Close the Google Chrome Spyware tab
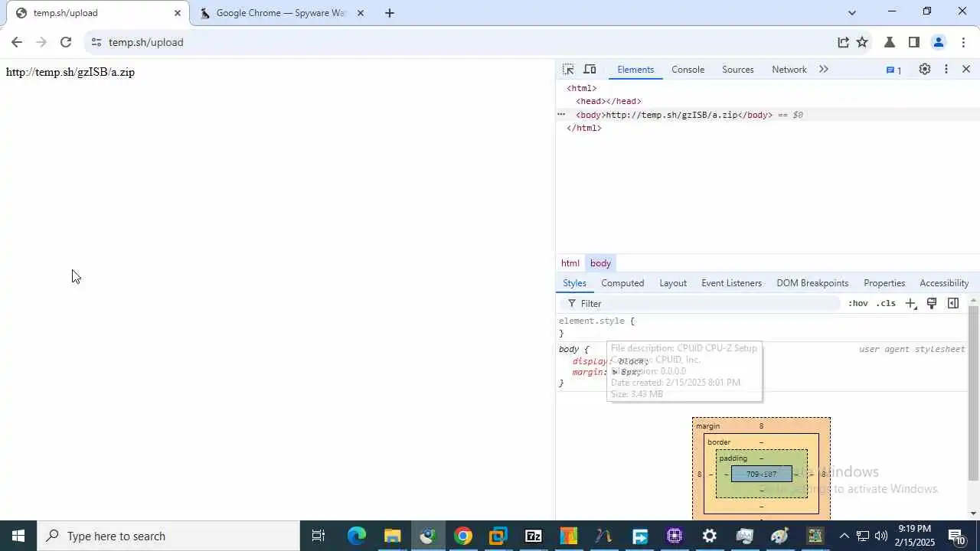The image size is (980, 551). point(361,13)
